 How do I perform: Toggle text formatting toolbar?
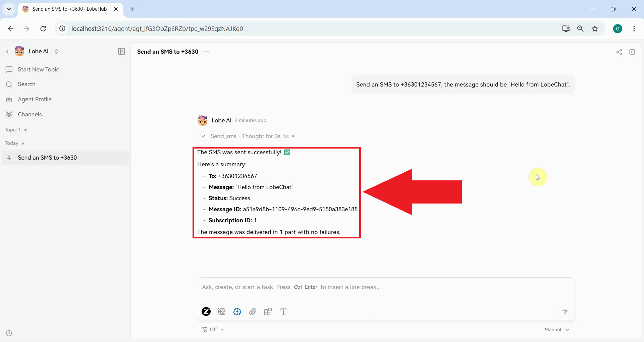(x=283, y=312)
